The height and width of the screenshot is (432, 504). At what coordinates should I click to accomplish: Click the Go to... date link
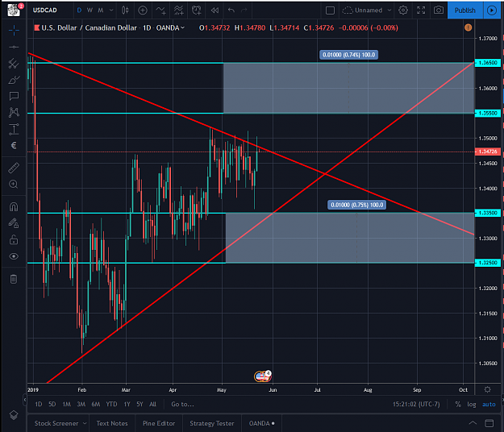click(182, 404)
